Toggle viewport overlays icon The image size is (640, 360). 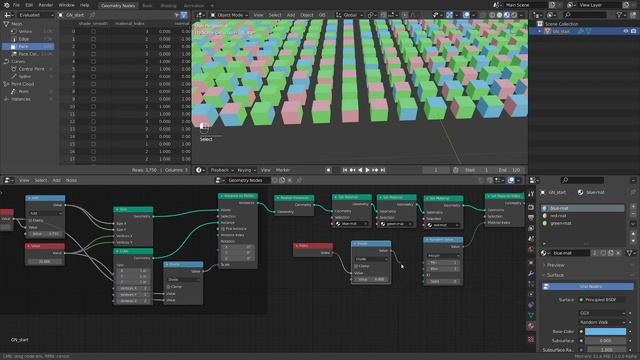coord(467,15)
